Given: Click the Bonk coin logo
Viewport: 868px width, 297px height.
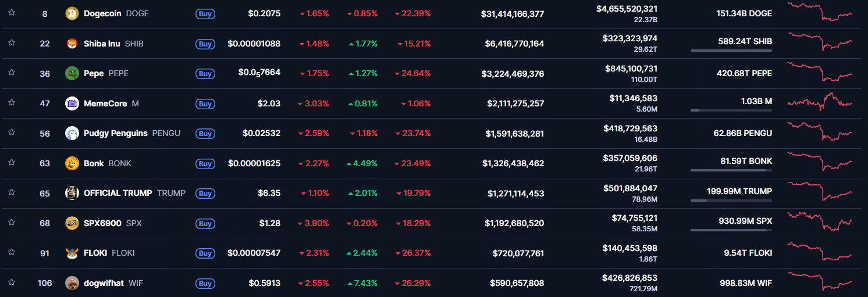Looking at the screenshot, I should coord(72,163).
